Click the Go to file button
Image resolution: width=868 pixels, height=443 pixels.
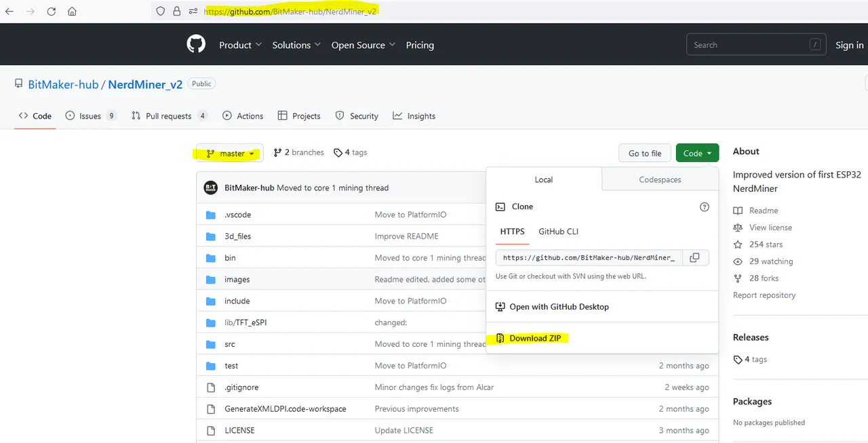(645, 153)
